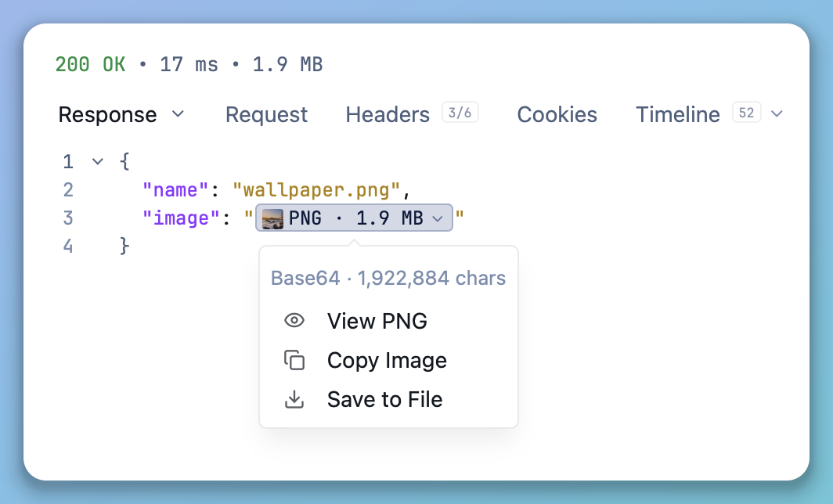Click the Timeline 52 count badge
The height and width of the screenshot is (504, 833).
click(x=746, y=113)
